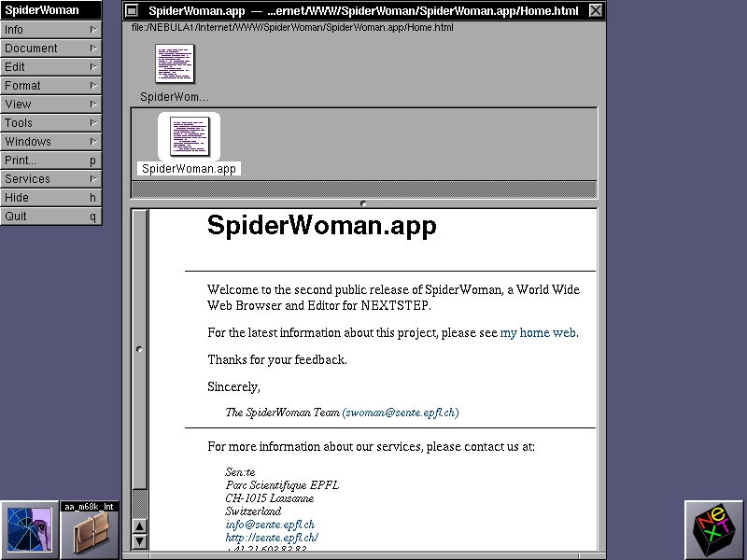747x560 pixels.
Task: Close the SpiderWoman Home.html window
Action: click(596, 10)
